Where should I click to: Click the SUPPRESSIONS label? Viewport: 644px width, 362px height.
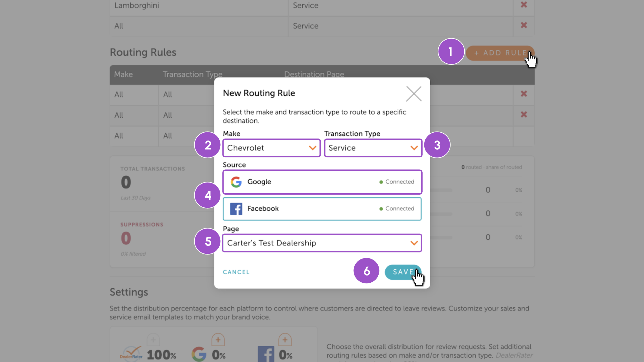(142, 225)
